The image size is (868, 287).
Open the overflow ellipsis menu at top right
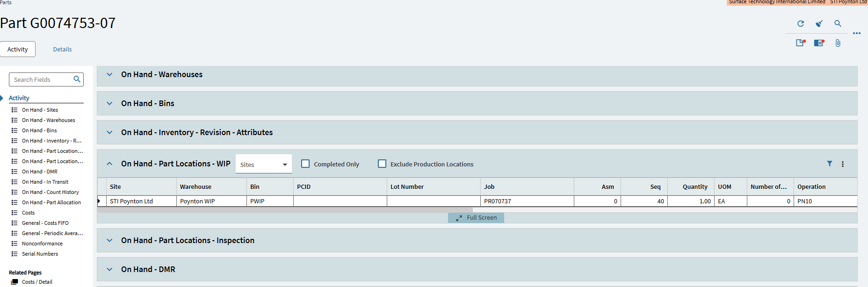856,33
